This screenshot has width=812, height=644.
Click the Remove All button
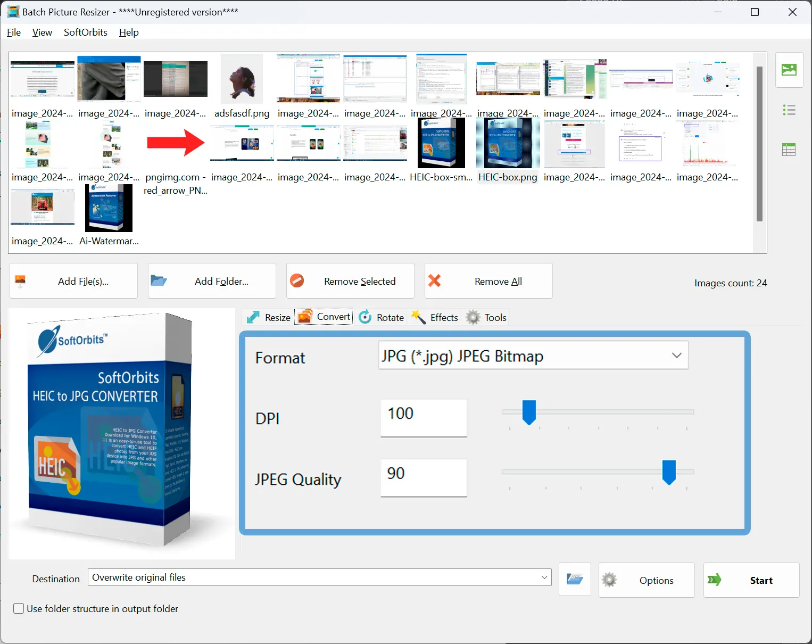pos(488,281)
